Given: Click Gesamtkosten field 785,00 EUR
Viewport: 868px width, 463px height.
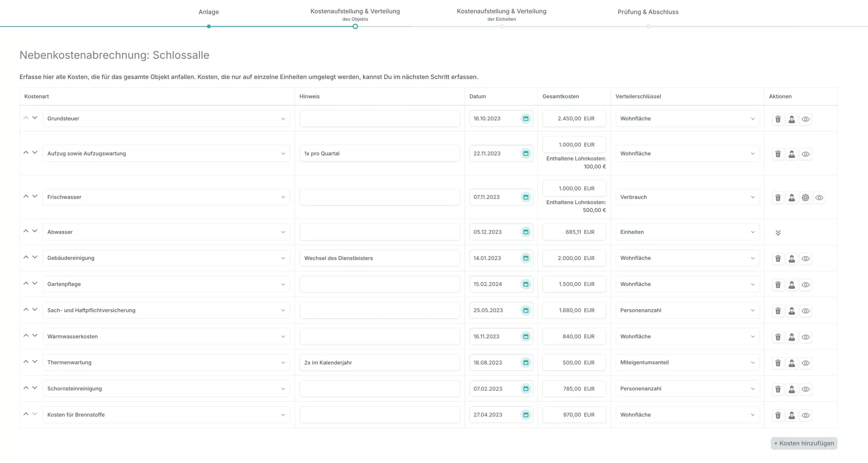Looking at the screenshot, I should click(x=574, y=389).
